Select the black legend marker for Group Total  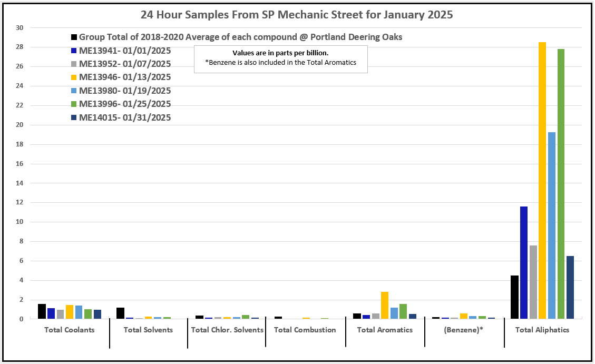tap(74, 37)
